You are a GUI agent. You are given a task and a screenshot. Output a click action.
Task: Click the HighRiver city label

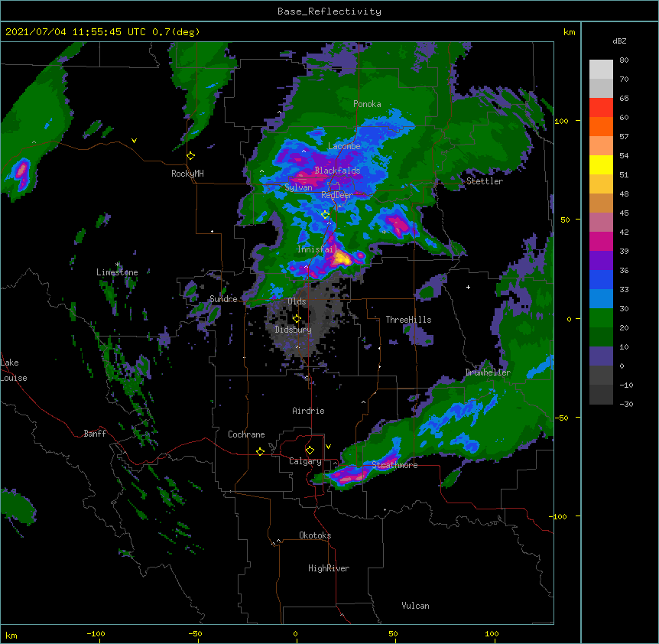coord(329,568)
